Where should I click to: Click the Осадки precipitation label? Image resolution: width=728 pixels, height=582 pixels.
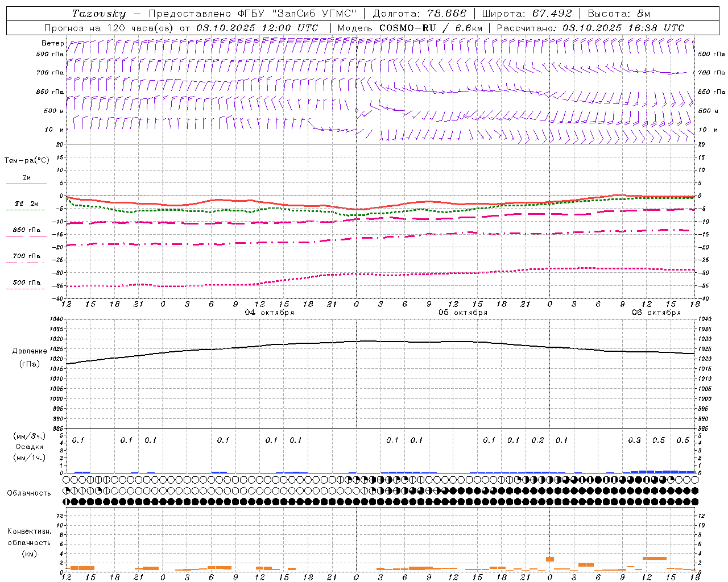point(29,447)
